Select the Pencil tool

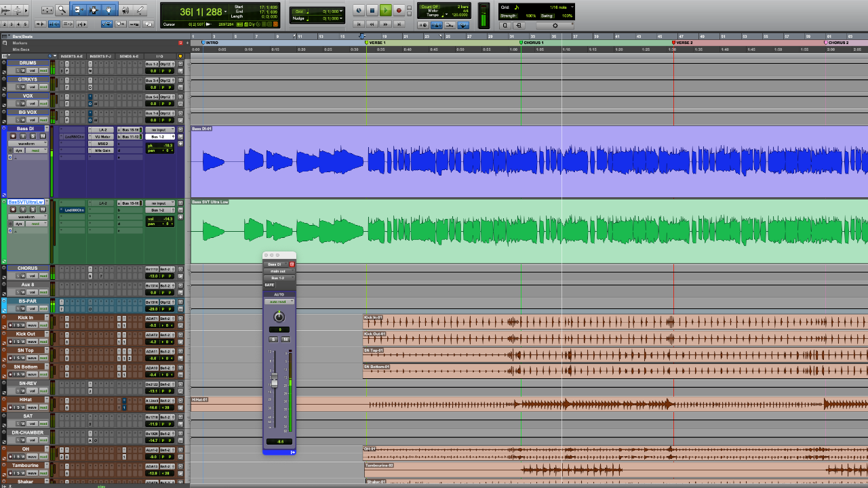pyautogui.click(x=140, y=10)
